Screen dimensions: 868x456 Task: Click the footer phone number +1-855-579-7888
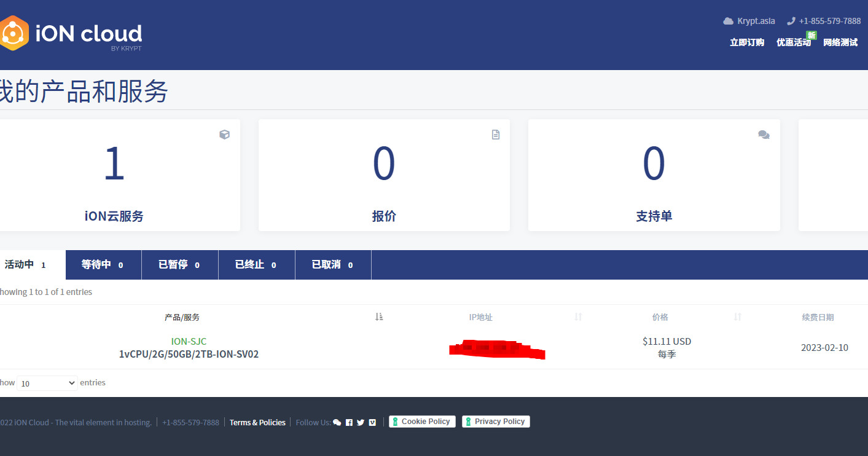[190, 422]
